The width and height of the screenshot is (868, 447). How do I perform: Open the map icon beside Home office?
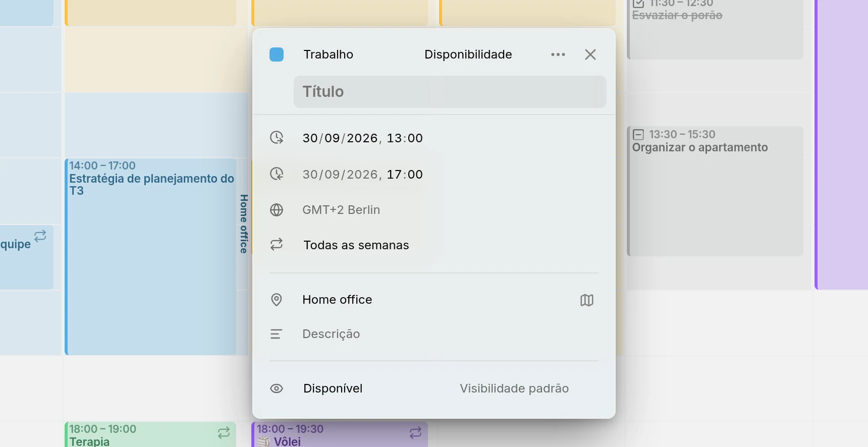click(587, 300)
